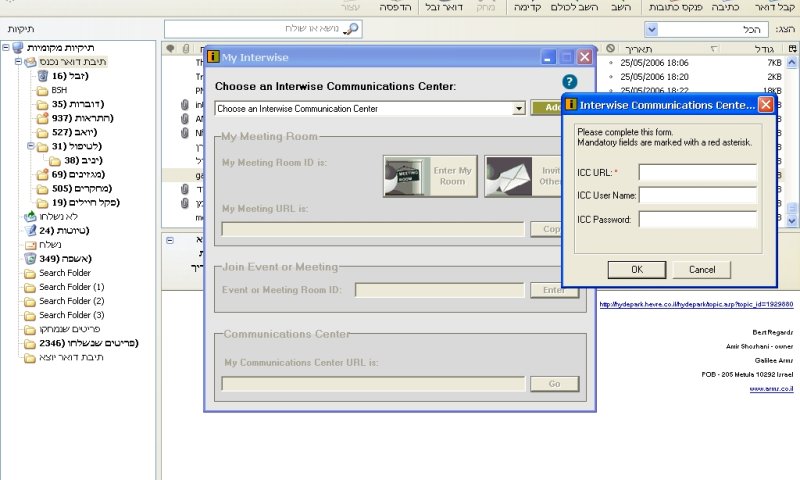Click the address book toolbar item
The width and height of the screenshot is (800, 480).
pyautogui.click(x=676, y=7)
